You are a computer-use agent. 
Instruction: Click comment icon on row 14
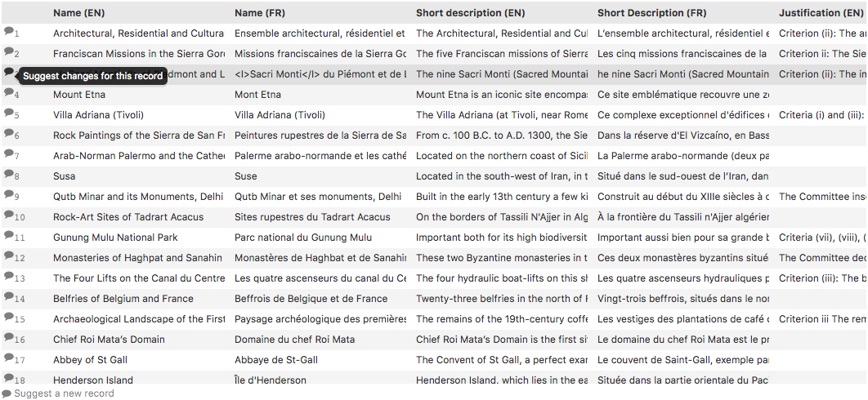click(x=8, y=296)
